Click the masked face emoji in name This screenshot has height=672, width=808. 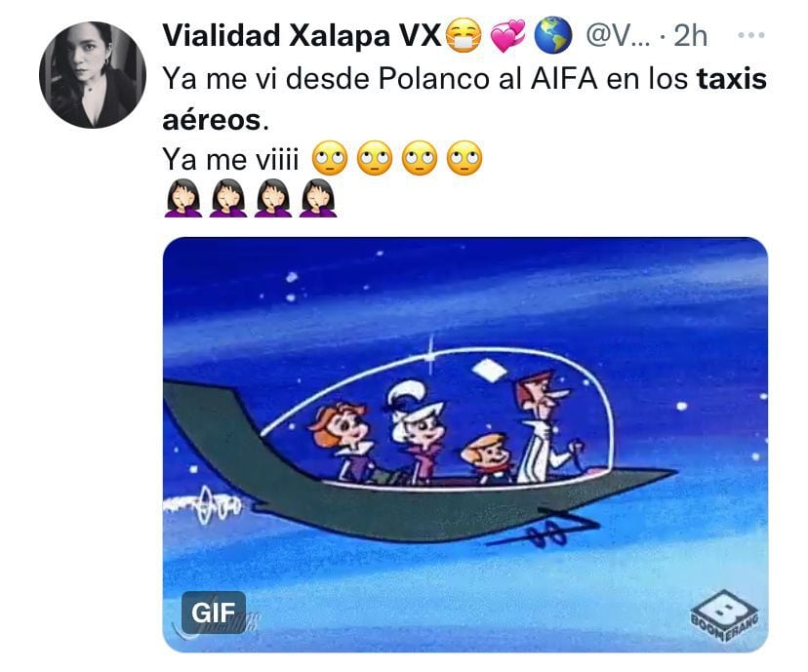pyautogui.click(x=463, y=35)
